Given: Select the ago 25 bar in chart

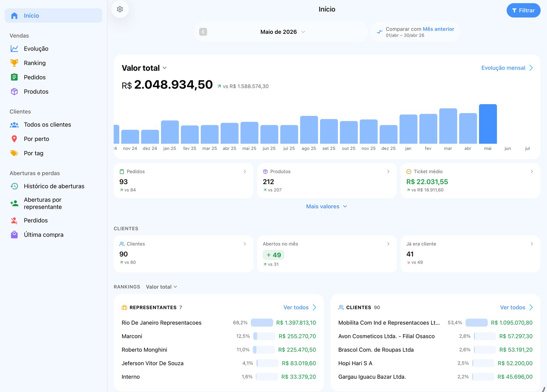Looking at the screenshot, I should coord(309,130).
